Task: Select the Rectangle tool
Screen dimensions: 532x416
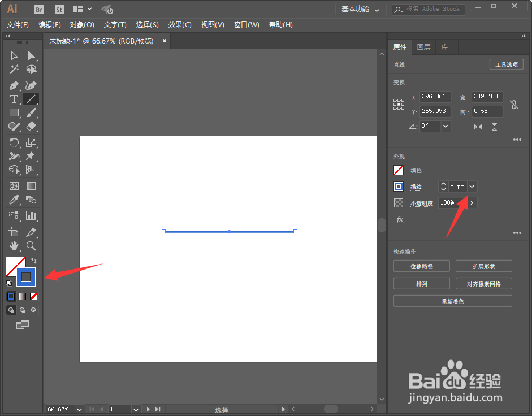Action: [x=14, y=112]
